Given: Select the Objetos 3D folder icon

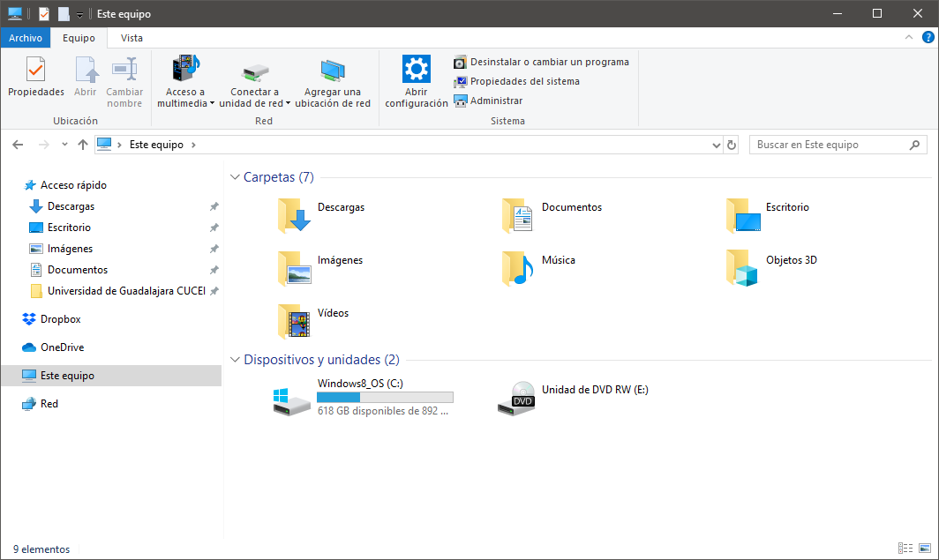Looking at the screenshot, I should (x=742, y=268).
